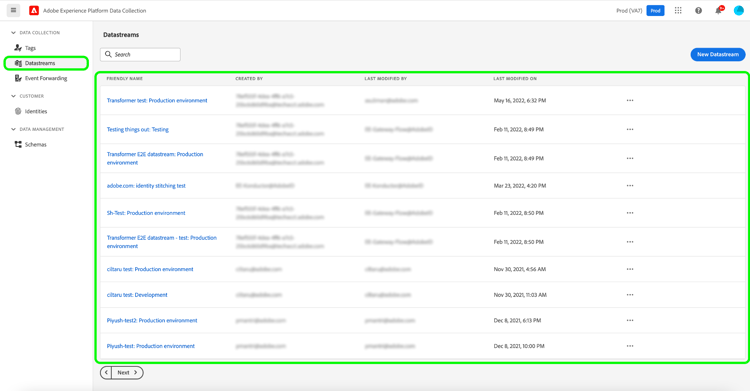Viewport: 750px width, 391px height.
Task: Open Piyush-test: Production environment datastream
Action: 151,346
